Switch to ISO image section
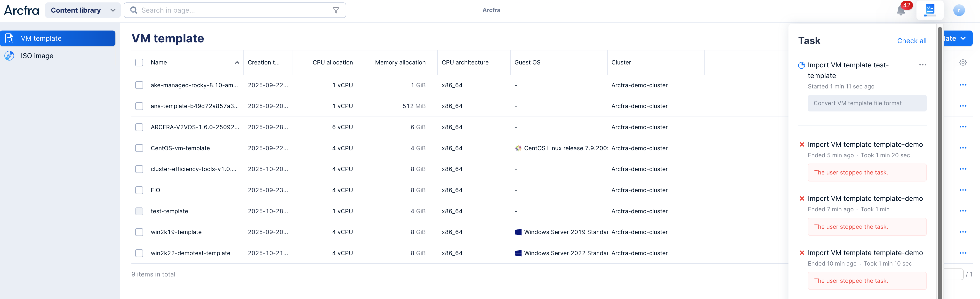Image resolution: width=980 pixels, height=299 pixels. 37,56
